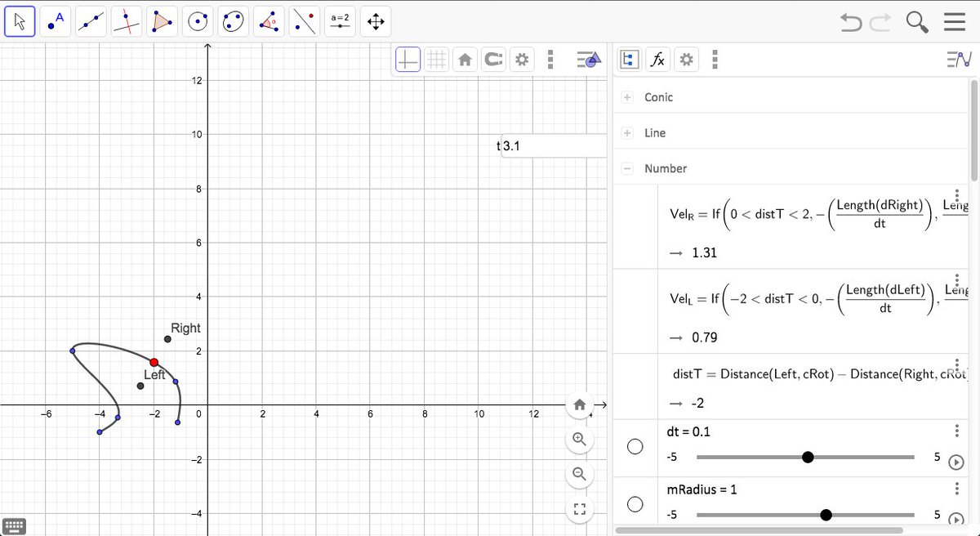
Task: Toggle visibility of dt slider
Action: coord(635,447)
